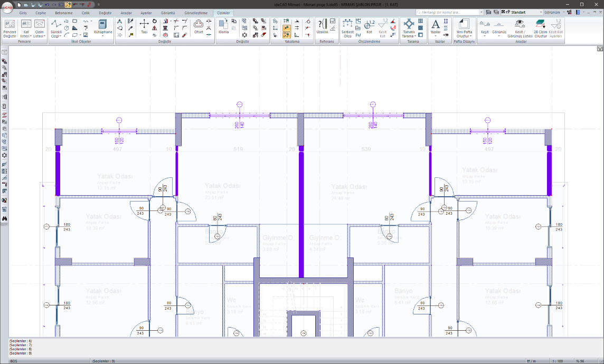
Task: Click the Open file icon in quick access
Action: pyautogui.click(x=26, y=5)
